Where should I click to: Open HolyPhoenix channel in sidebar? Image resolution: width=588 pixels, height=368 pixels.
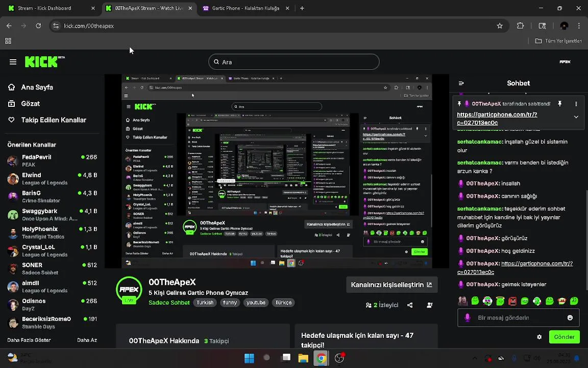52,233
